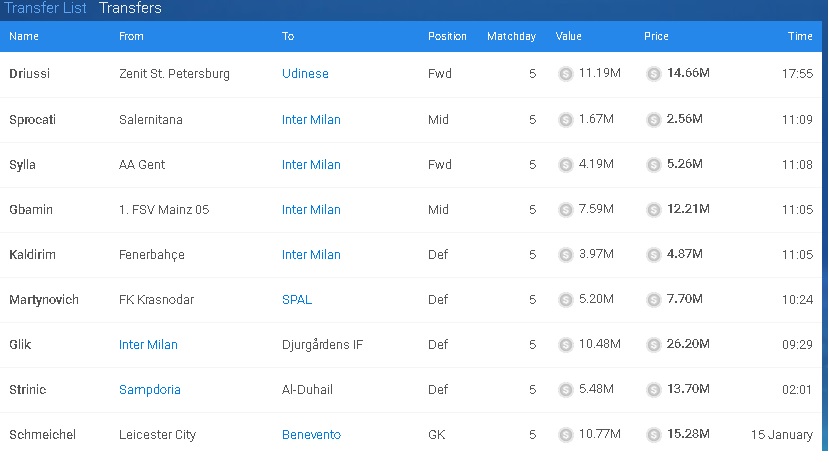829x463 pixels.
Task: Sort by the Value column header
Action: (x=568, y=36)
